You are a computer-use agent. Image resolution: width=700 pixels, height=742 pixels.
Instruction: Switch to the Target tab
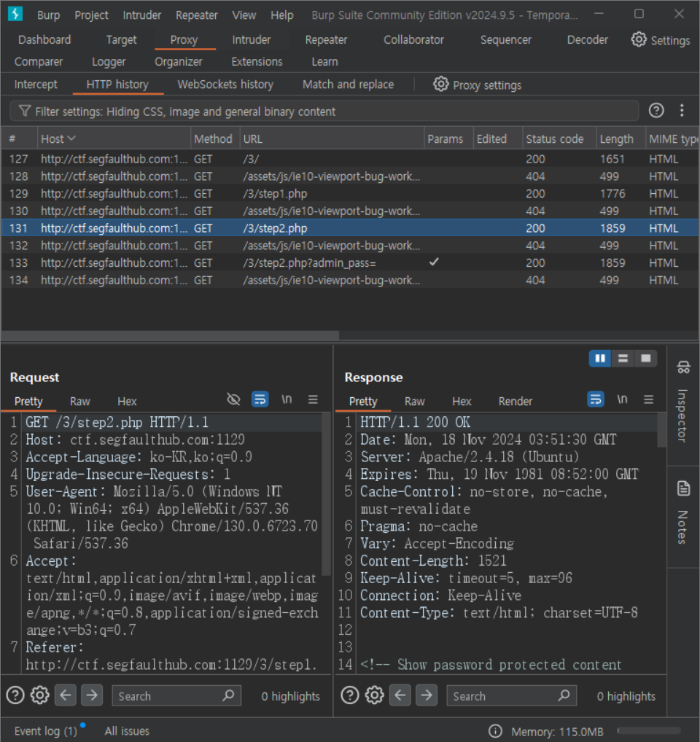(121, 40)
